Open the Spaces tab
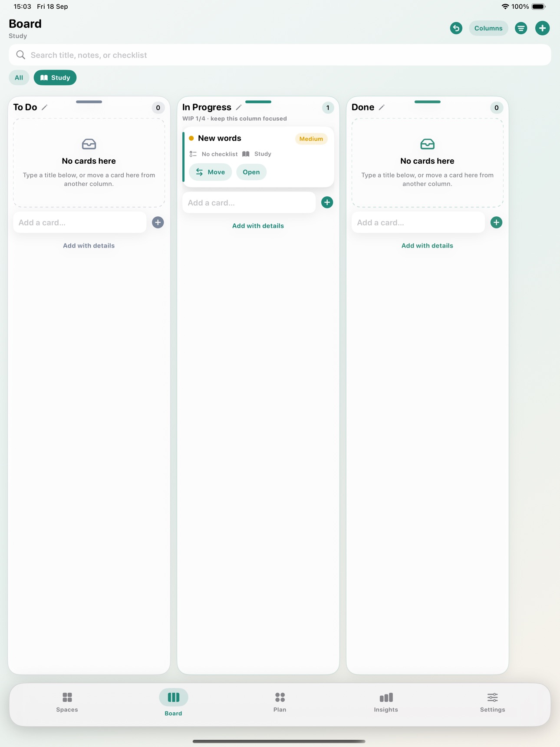This screenshot has width=560, height=747. pyautogui.click(x=67, y=702)
